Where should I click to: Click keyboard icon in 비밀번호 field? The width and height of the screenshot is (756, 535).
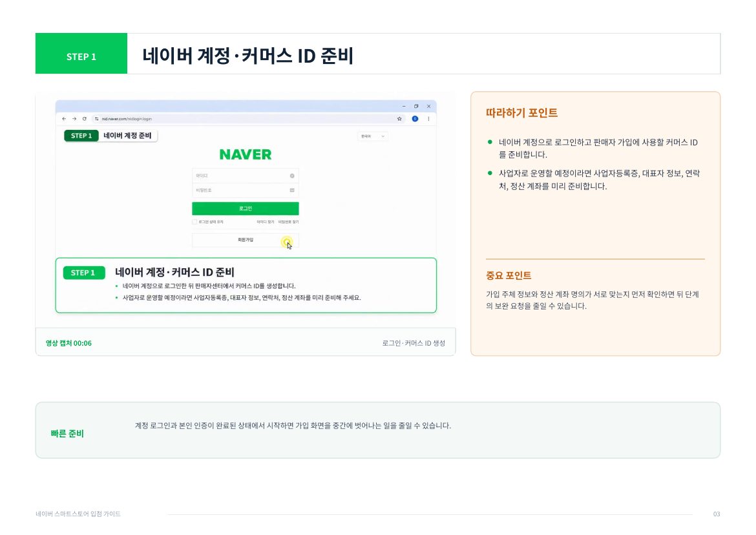[x=292, y=191]
